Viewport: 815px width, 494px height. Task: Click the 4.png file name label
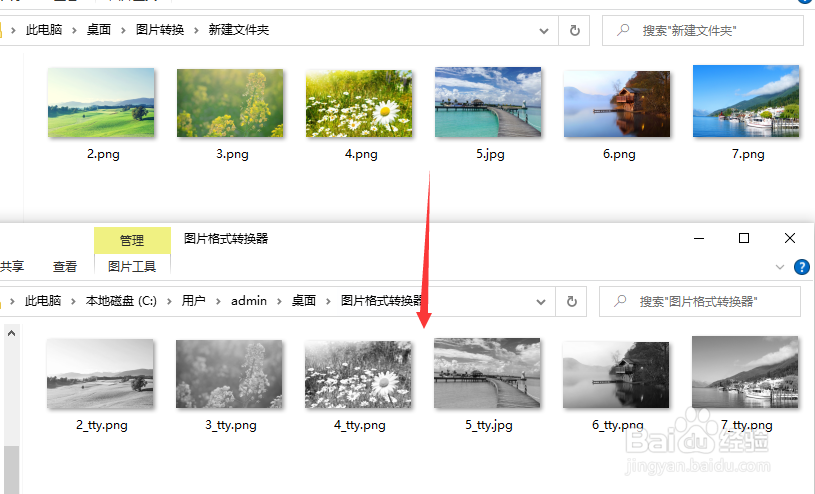point(361,154)
